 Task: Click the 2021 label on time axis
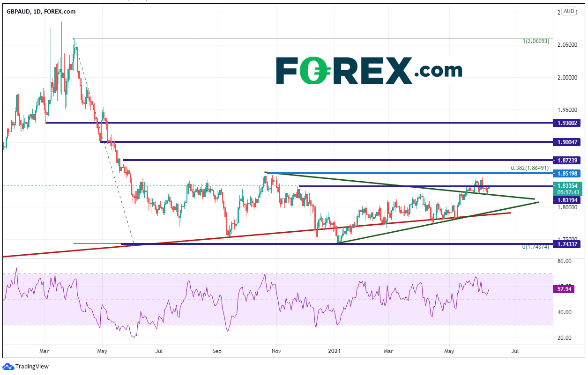335,350
